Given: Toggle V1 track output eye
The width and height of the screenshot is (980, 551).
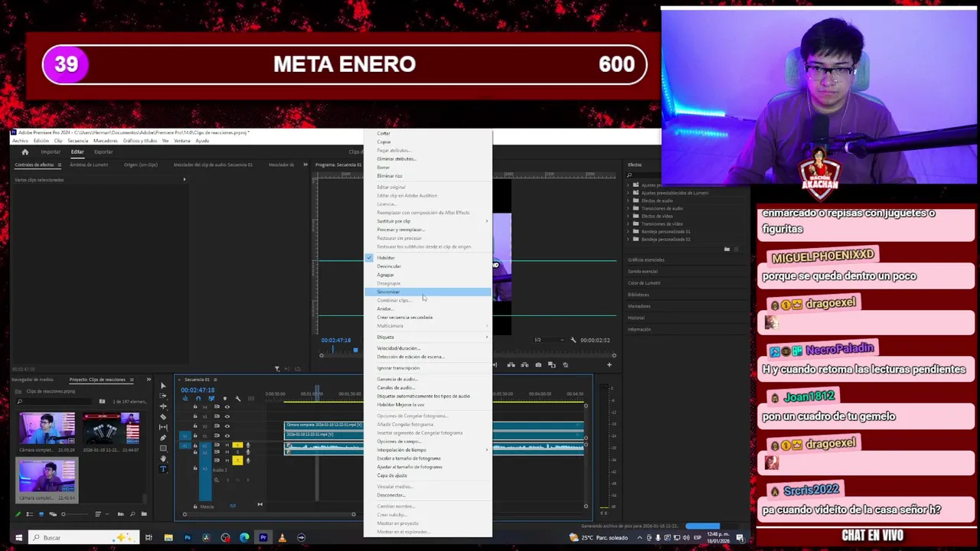Looking at the screenshot, I should tap(227, 435).
